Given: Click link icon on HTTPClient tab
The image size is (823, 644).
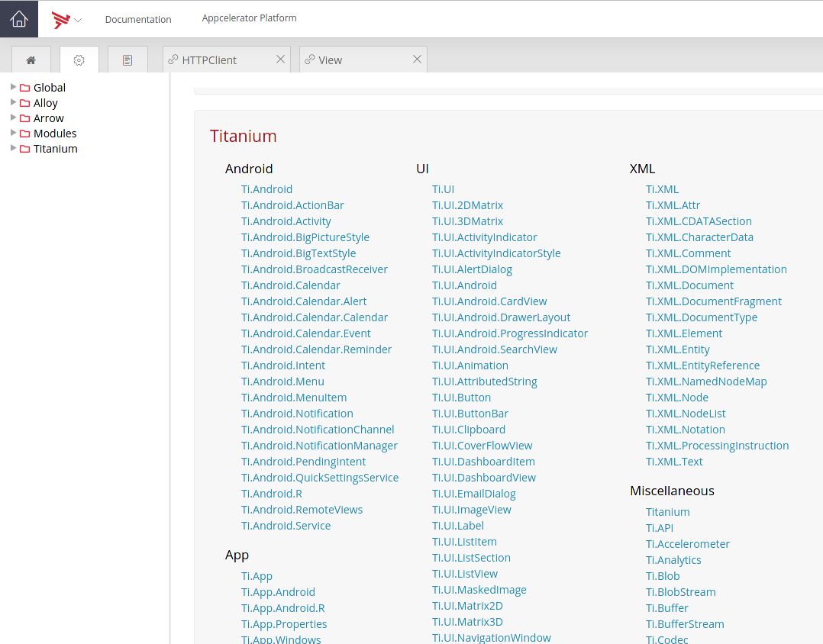Looking at the screenshot, I should pyautogui.click(x=173, y=60).
